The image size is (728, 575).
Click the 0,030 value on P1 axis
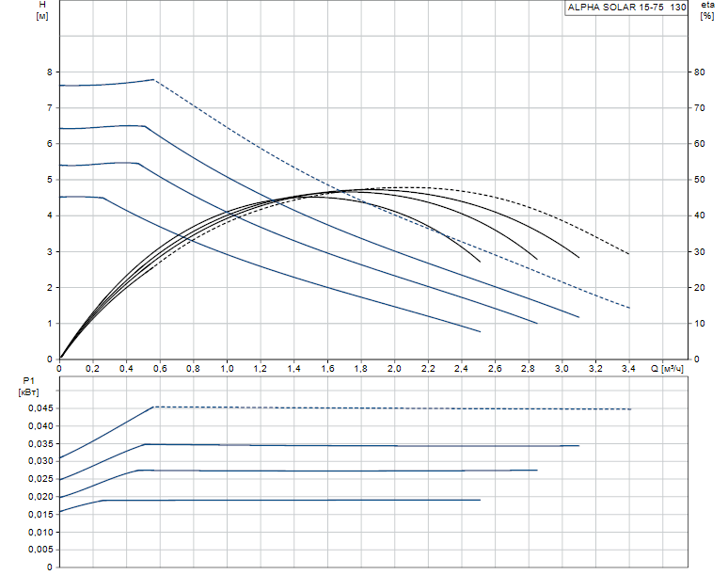click(40, 461)
